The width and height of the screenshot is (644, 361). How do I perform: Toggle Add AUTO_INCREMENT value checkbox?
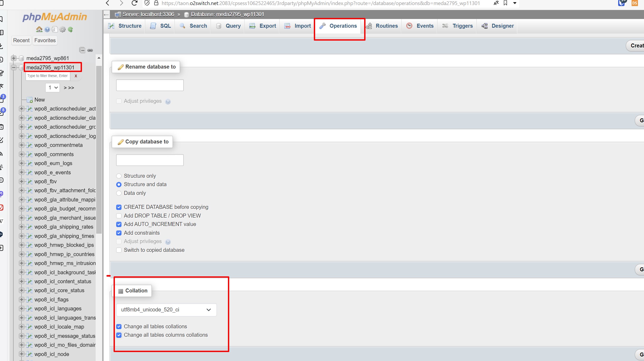(x=119, y=224)
